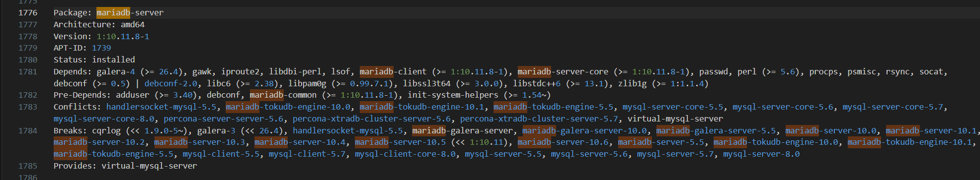This screenshot has height=180, width=980.
Task: Click 'procps' in the Depends line
Action: pos(823,72)
